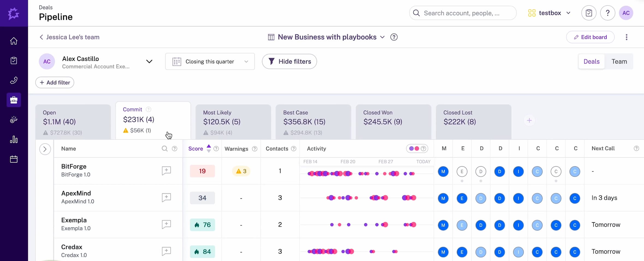Screen dimensions: 644x261
Task: Open the three-dot more options menu
Action: coord(627,37)
